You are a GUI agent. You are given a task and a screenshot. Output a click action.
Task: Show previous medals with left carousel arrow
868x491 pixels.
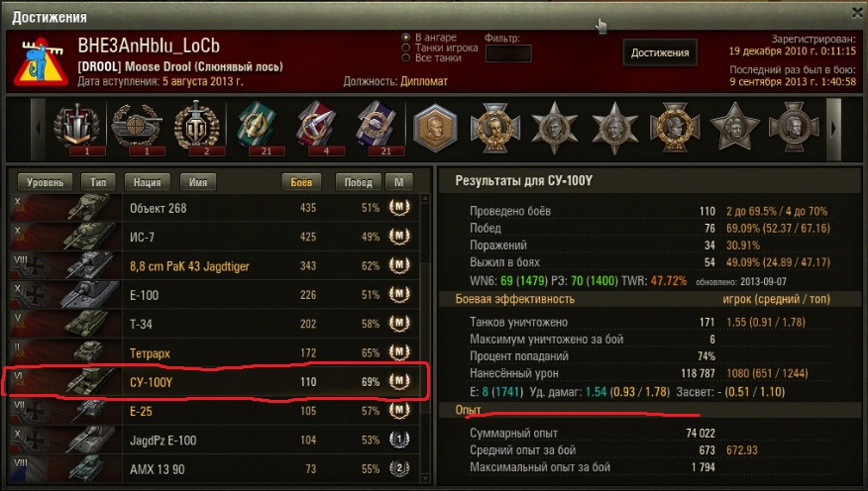coord(38,129)
